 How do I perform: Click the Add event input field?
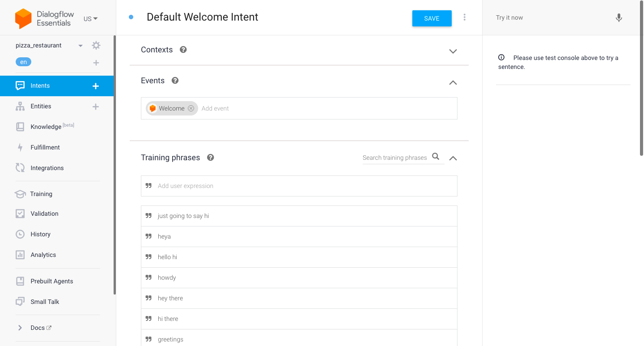pyautogui.click(x=328, y=108)
